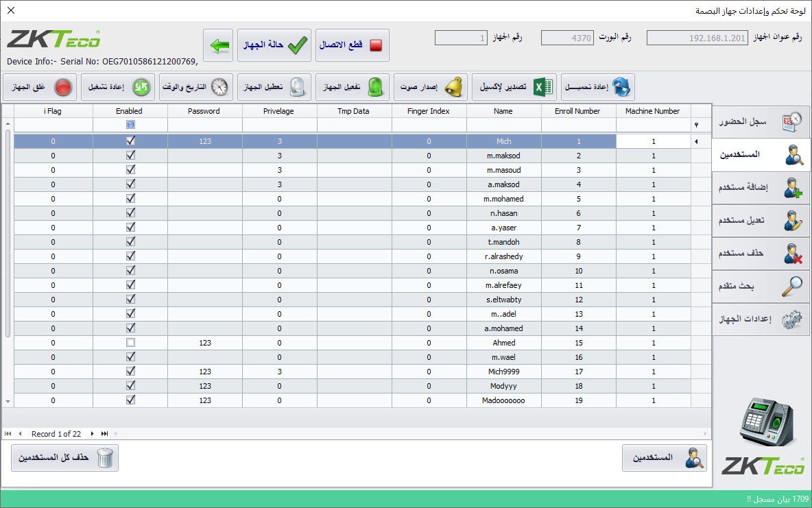Screen dimensions: 812x508
Task: Sort the grid by Enroll Number column
Action: tap(580, 110)
